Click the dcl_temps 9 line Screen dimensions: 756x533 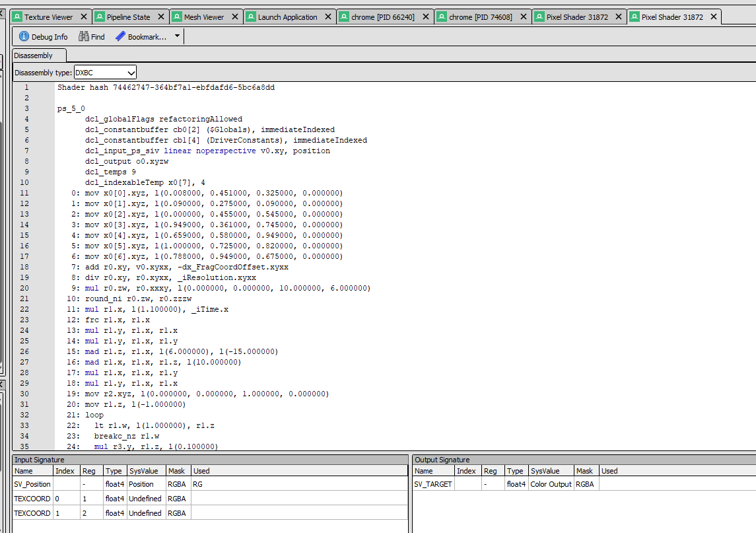pyautogui.click(x=110, y=172)
